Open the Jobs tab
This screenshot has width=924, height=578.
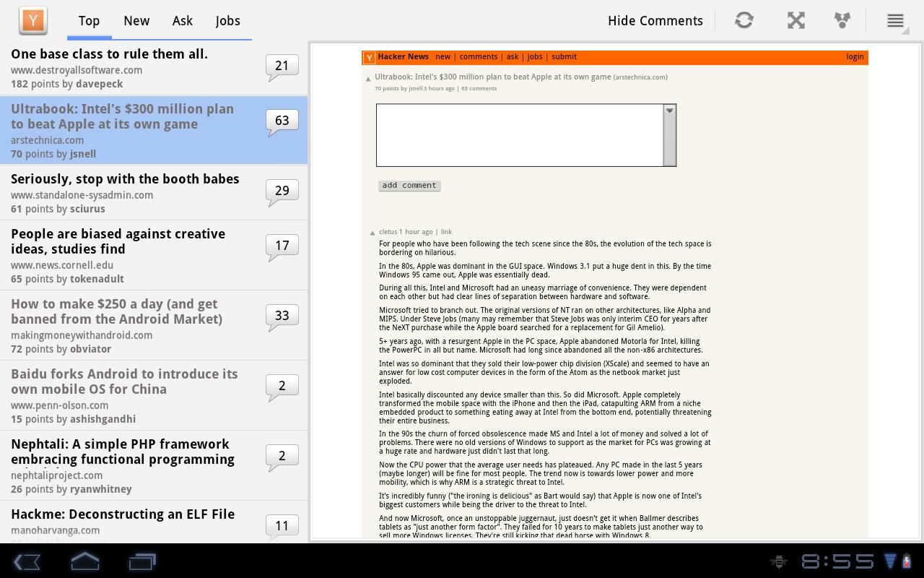pyautogui.click(x=227, y=20)
